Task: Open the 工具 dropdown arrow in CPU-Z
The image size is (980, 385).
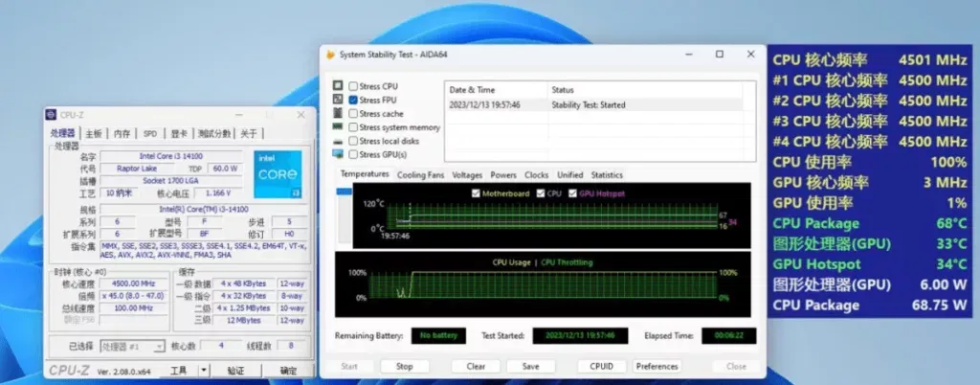Action: pos(204,371)
